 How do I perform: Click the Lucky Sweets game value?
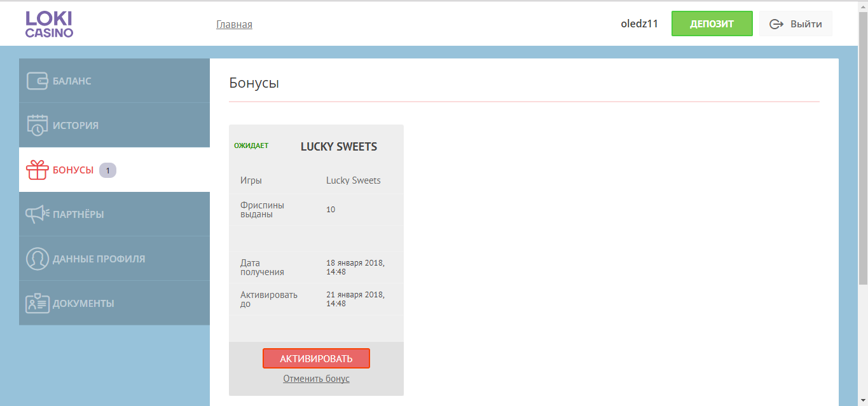pos(354,180)
